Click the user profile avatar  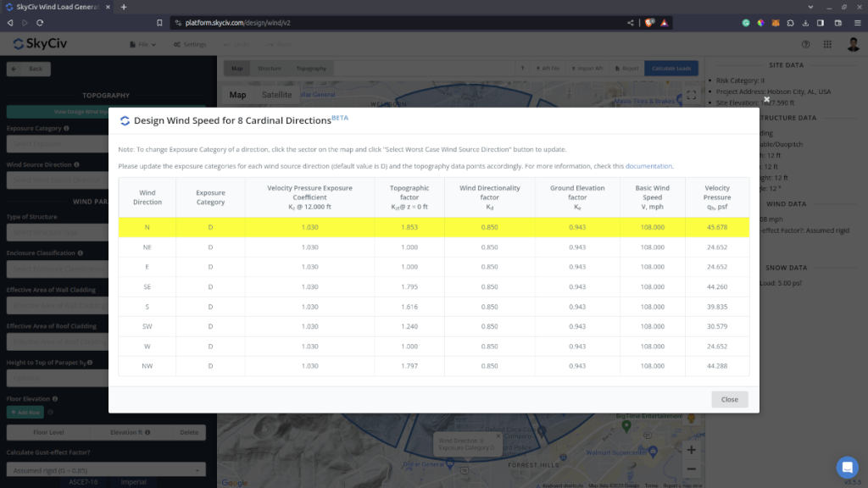853,44
